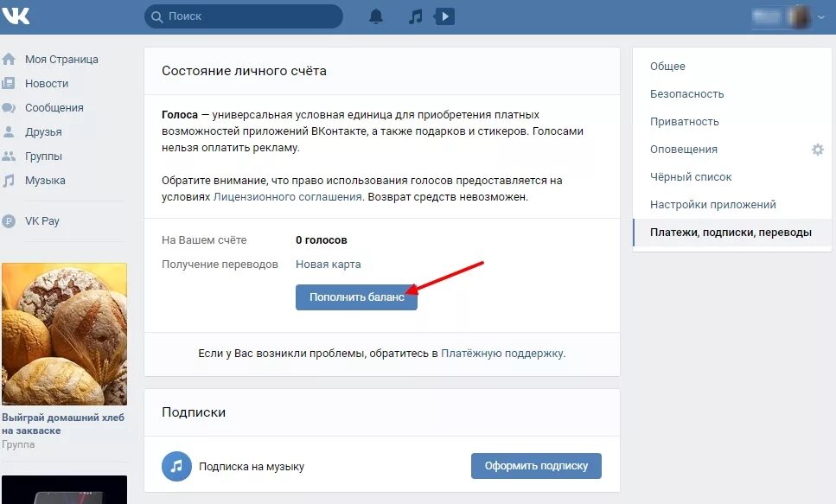Image resolution: width=836 pixels, height=504 pixels.
Task: Click the search magnifier icon
Action: point(156,17)
